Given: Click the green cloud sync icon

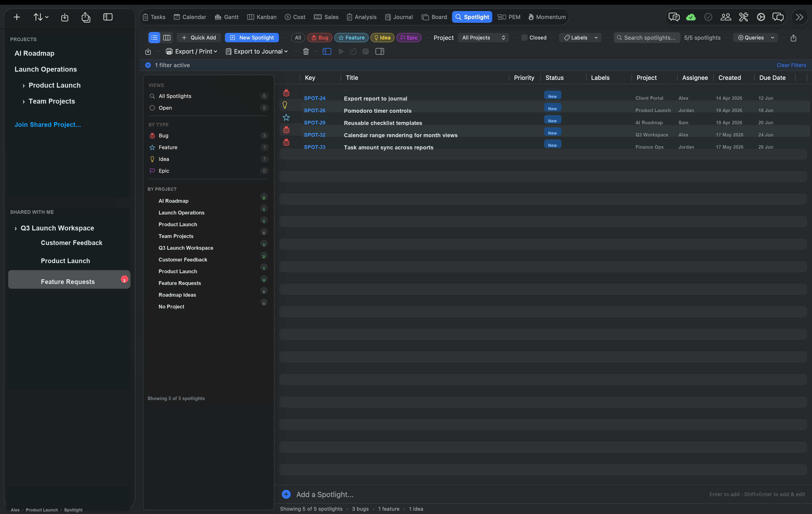Looking at the screenshot, I should [x=691, y=17].
